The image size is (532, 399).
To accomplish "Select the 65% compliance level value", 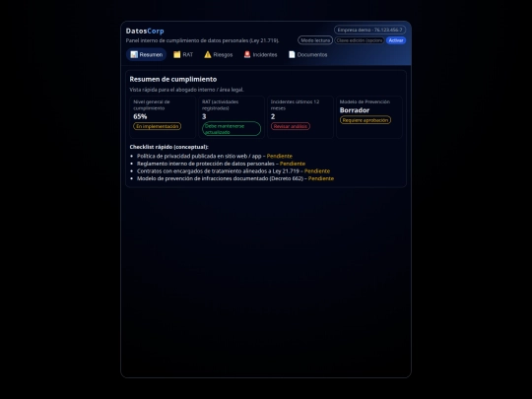I will pyautogui.click(x=140, y=116).
